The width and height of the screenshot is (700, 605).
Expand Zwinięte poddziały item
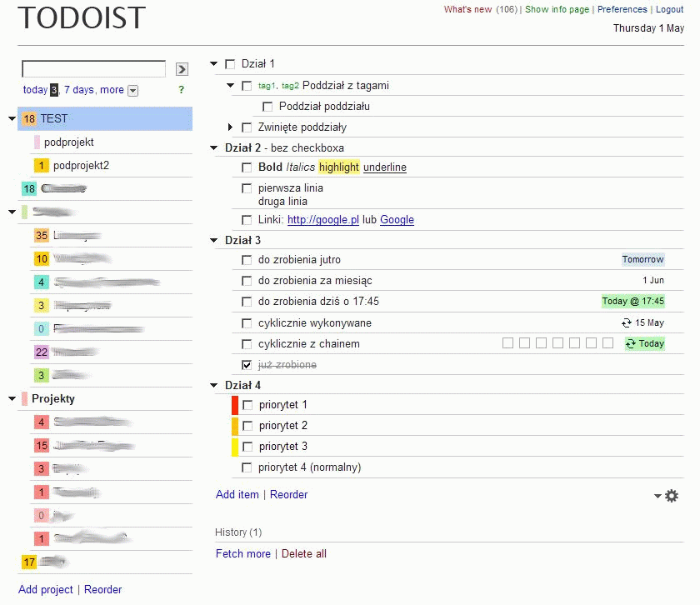tap(230, 127)
